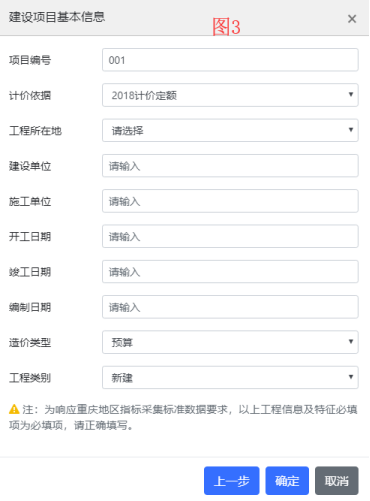
Task: Click the 工程所在地 dropdown arrow
Action: click(x=351, y=130)
